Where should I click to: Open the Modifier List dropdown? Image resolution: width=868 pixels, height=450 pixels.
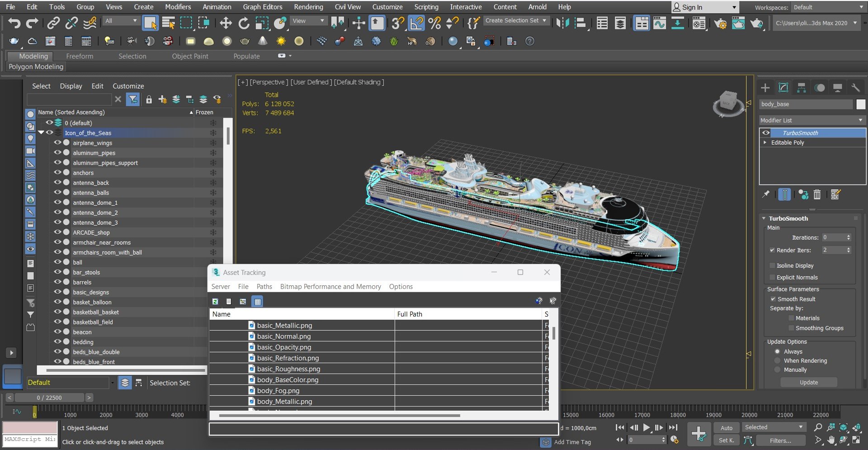tap(812, 120)
